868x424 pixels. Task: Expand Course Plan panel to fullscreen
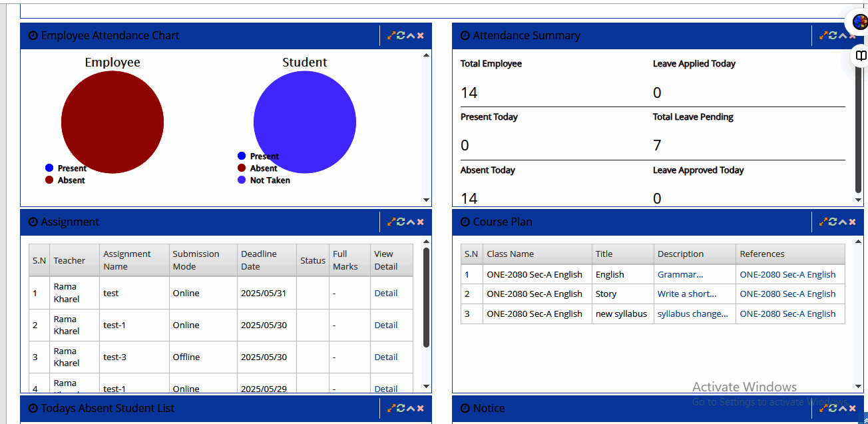823,222
